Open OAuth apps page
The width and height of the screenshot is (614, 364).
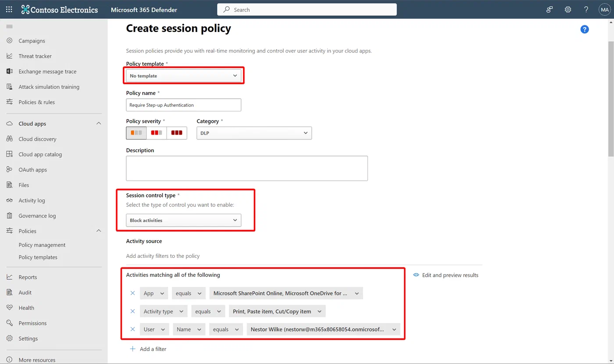point(33,170)
